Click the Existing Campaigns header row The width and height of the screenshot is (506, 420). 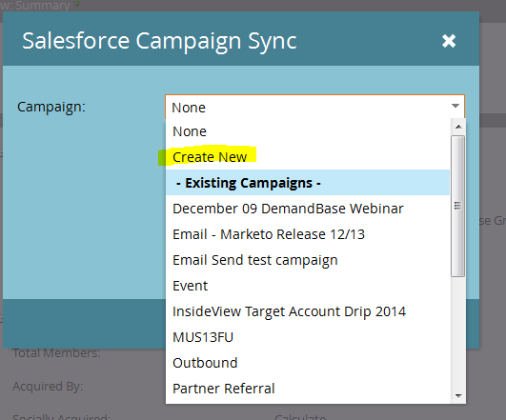(308, 183)
